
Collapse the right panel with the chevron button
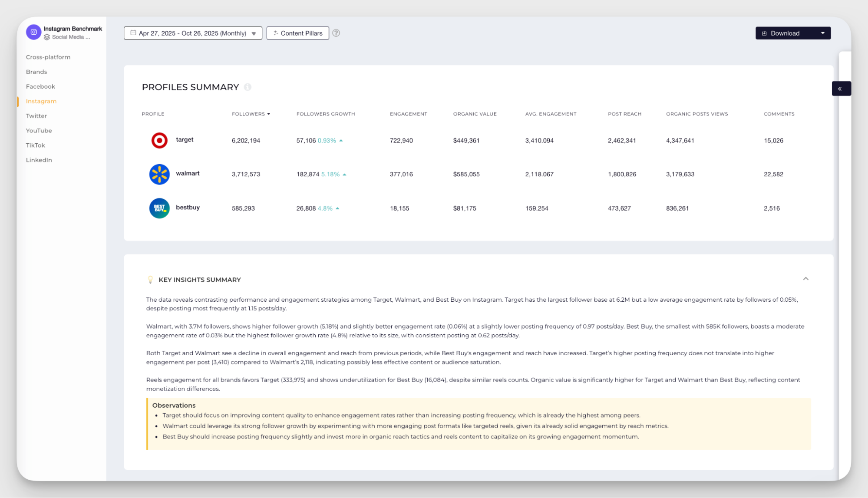842,88
